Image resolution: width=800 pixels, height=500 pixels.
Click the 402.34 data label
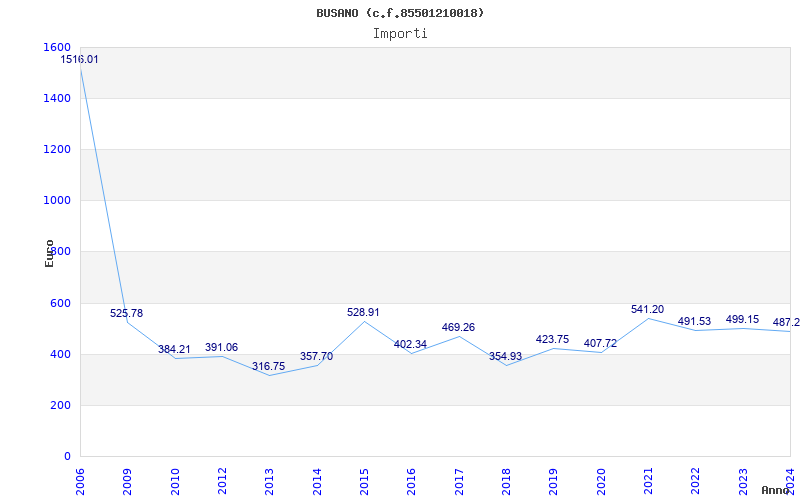point(410,344)
